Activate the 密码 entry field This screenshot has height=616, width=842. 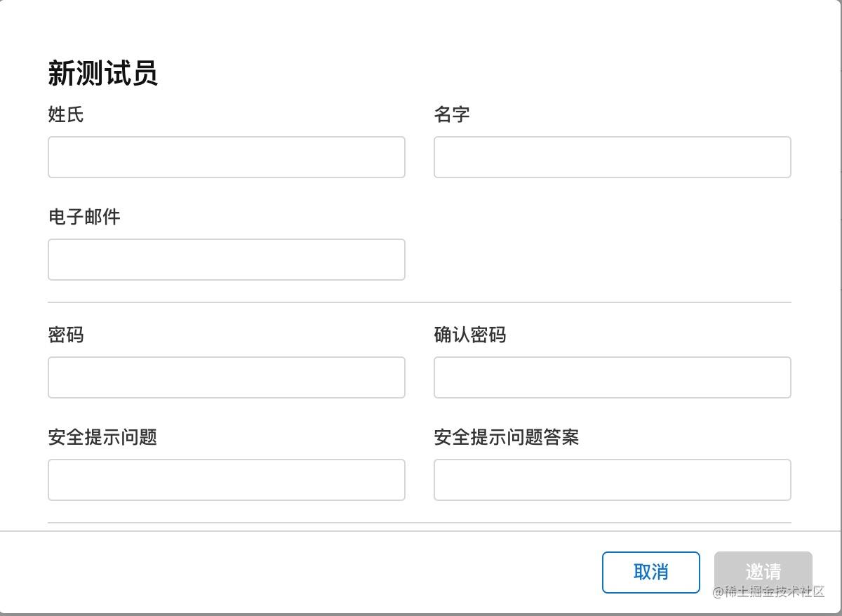coord(227,377)
